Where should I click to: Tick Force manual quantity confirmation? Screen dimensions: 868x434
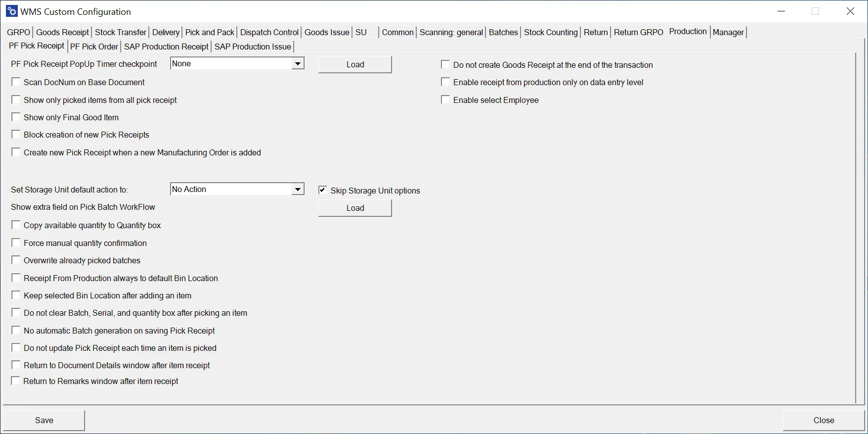click(16, 243)
